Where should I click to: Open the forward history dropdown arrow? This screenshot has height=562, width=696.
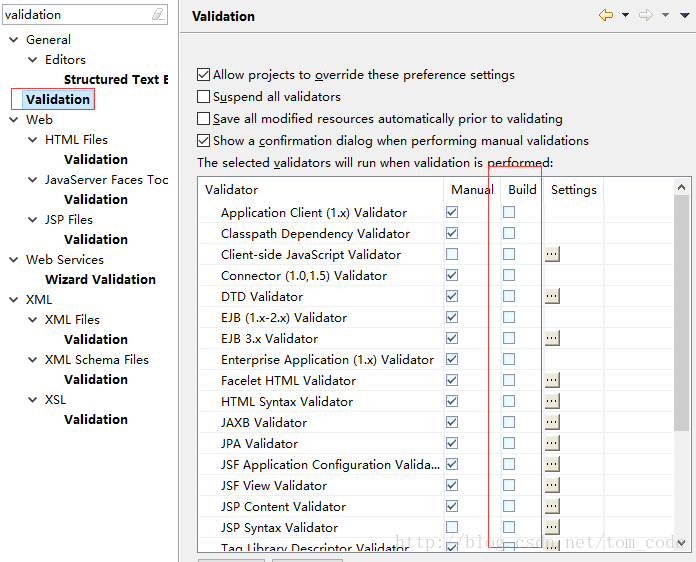(x=665, y=15)
